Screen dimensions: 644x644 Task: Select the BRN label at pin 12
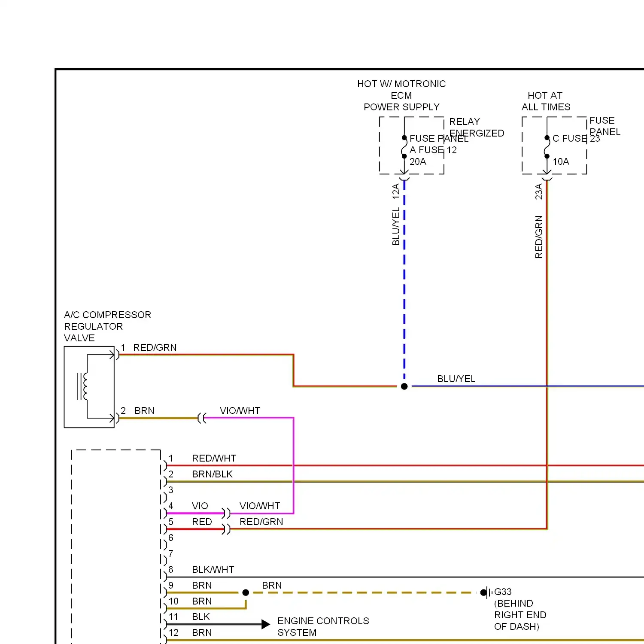[202, 632]
